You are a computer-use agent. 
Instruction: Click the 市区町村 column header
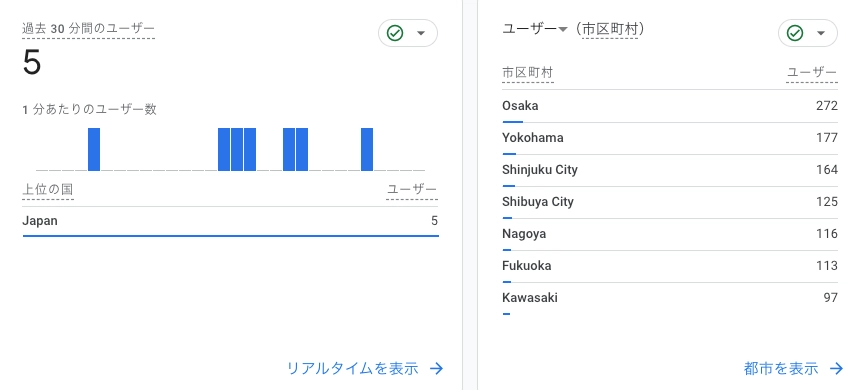[x=528, y=72]
